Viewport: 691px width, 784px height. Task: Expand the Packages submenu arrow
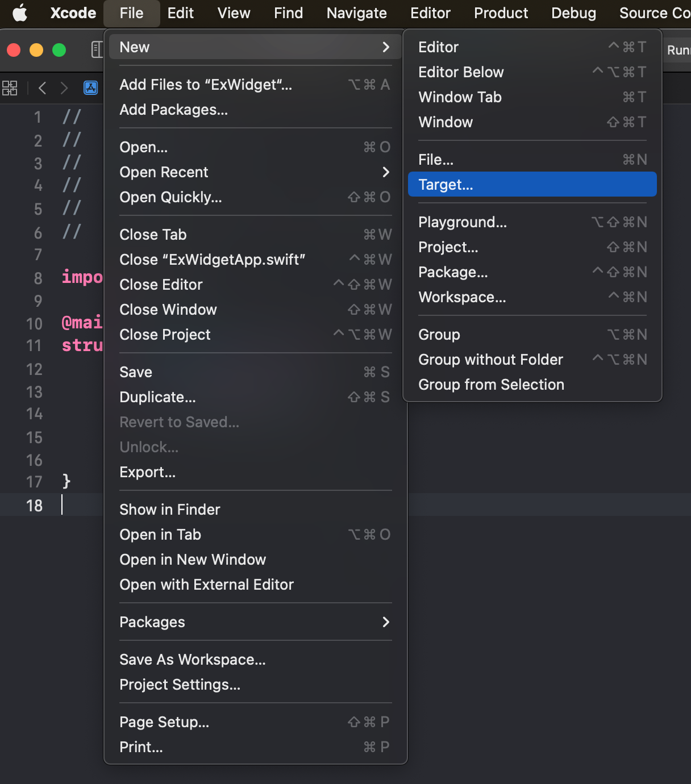[386, 622]
